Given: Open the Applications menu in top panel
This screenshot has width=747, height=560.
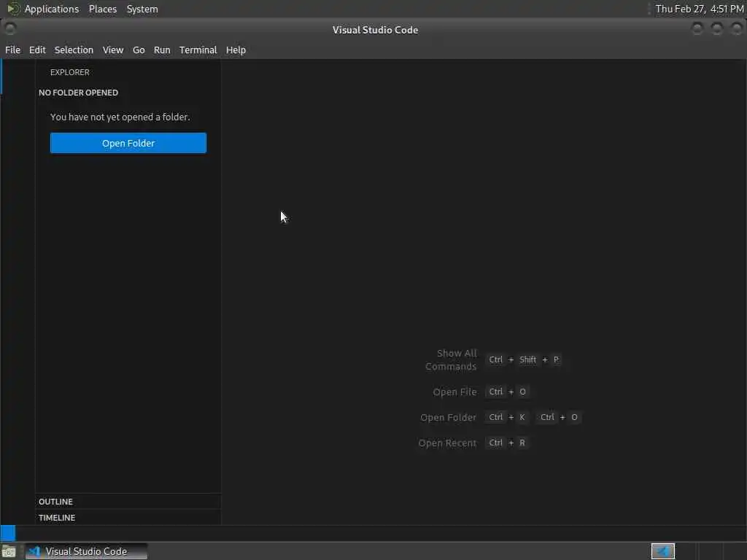Looking at the screenshot, I should click(x=52, y=9).
